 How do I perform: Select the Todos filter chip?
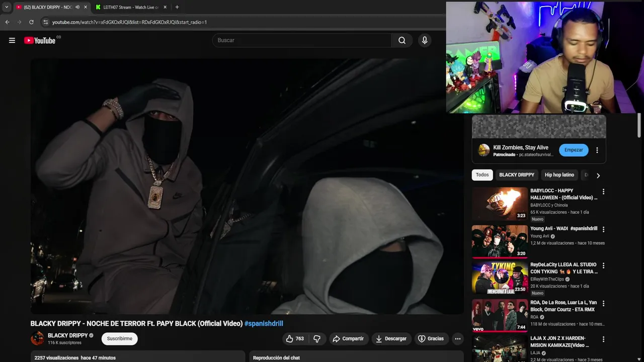pos(482,175)
